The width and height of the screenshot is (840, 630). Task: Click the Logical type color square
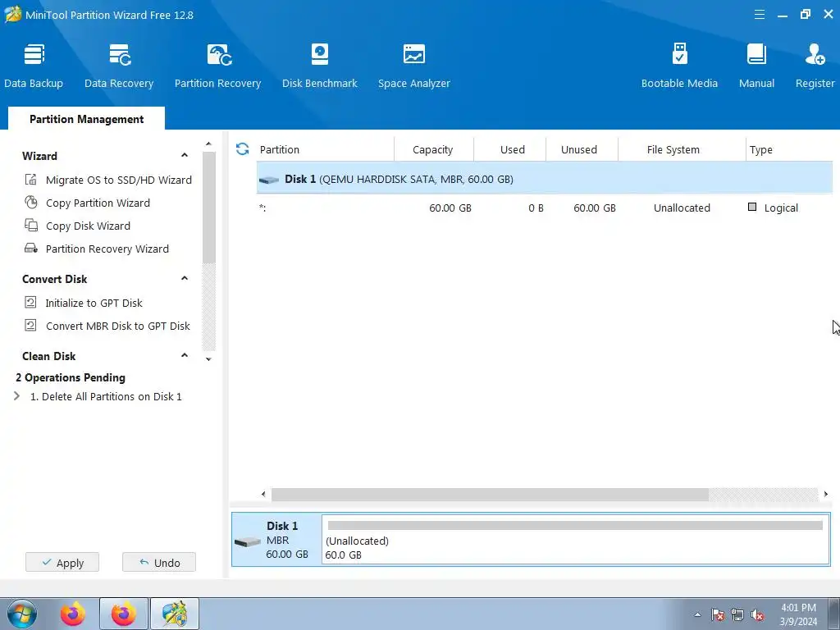[752, 207]
